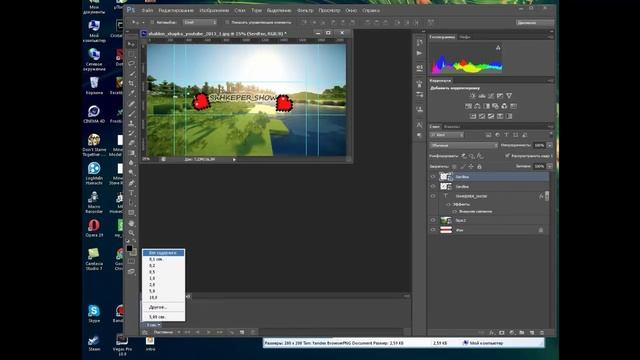Click the lock position icon in Layers
Viewport: 640px width, 360px height.
pos(471,167)
